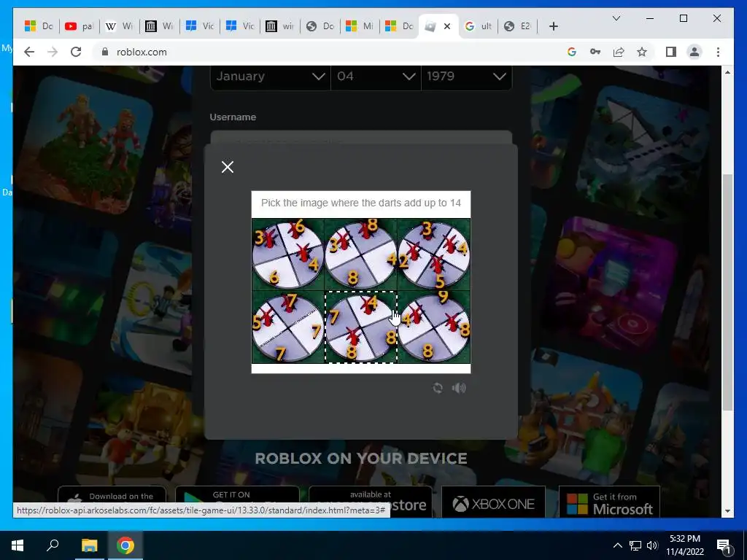Open network status tray icon

635,545
